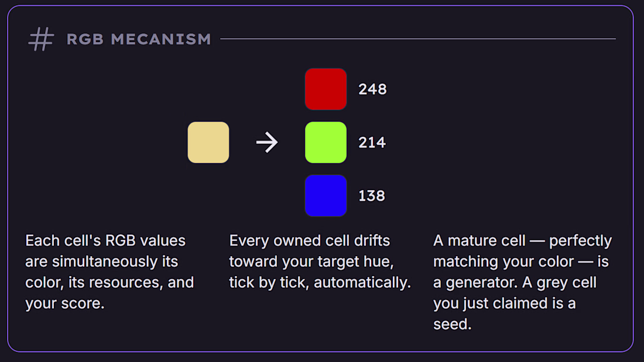Click the hash symbol icon beside the title
The image size is (644, 362).
pyautogui.click(x=41, y=39)
